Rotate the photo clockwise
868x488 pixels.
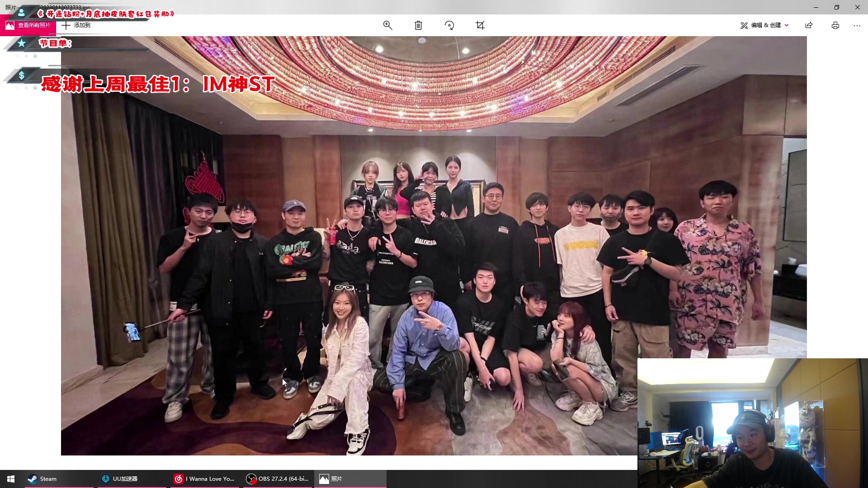tap(449, 25)
